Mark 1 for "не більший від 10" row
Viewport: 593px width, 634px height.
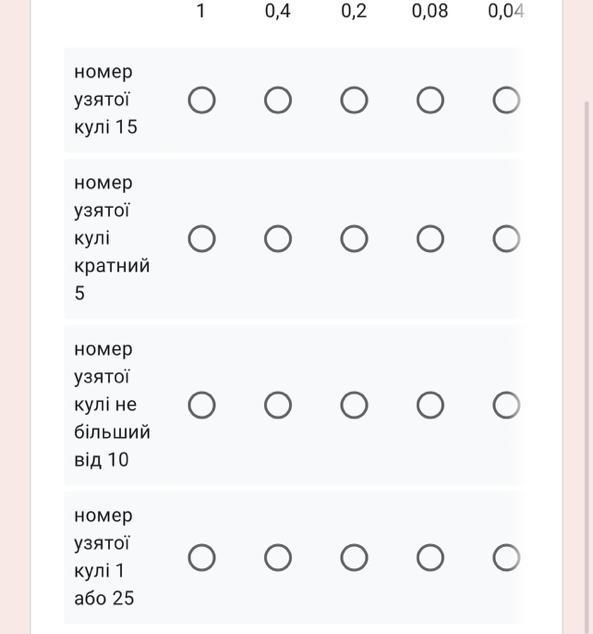[x=202, y=405]
